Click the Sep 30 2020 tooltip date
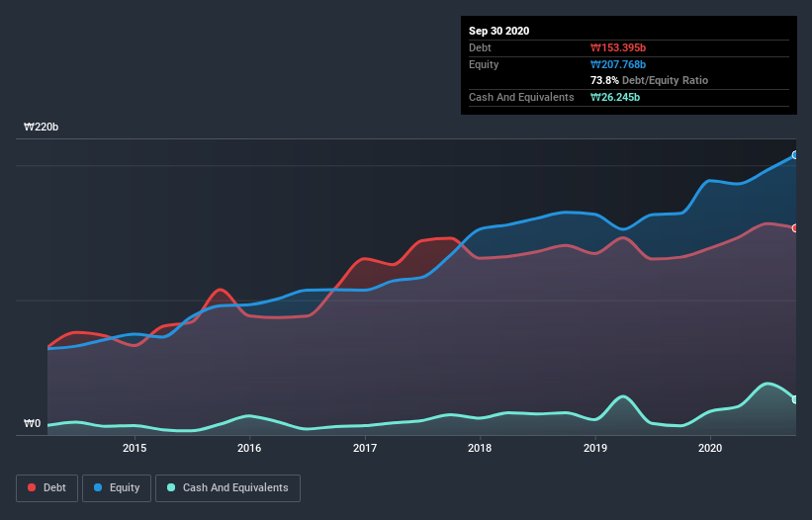 [x=499, y=31]
